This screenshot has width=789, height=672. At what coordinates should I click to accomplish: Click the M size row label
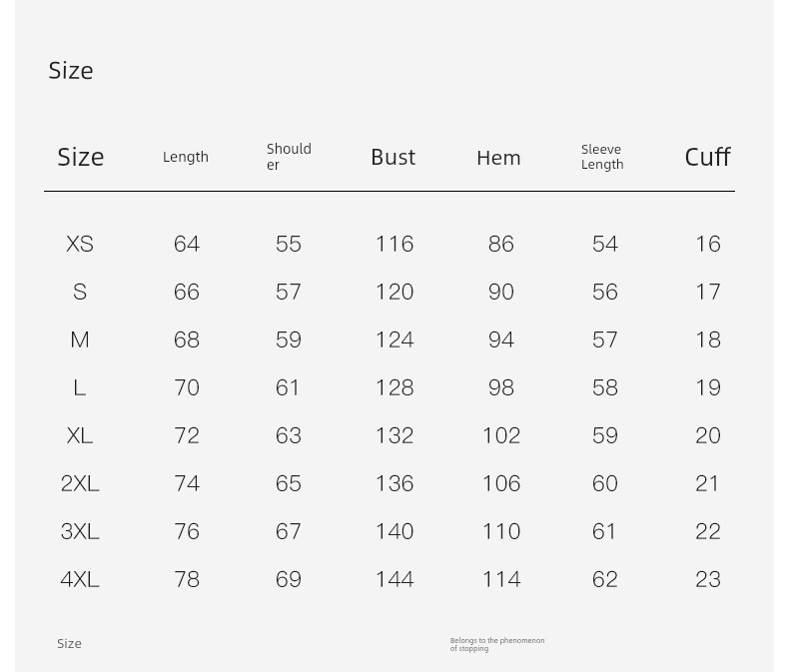(80, 340)
